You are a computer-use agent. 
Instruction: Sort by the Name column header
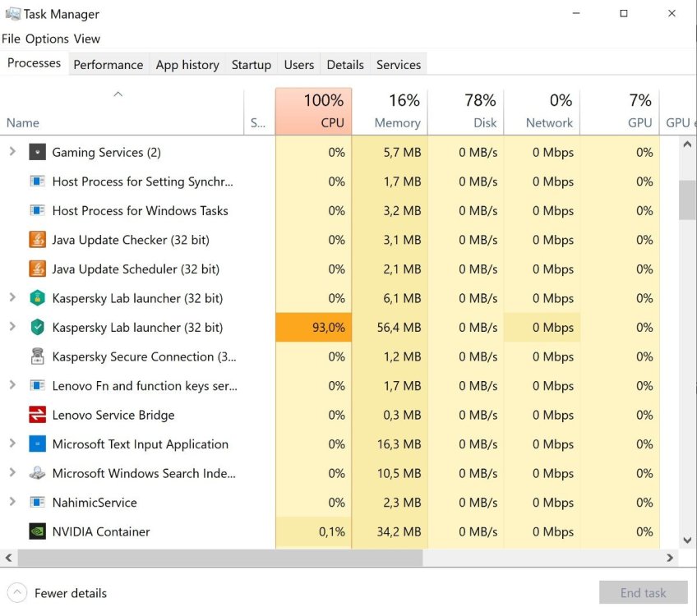coord(122,111)
